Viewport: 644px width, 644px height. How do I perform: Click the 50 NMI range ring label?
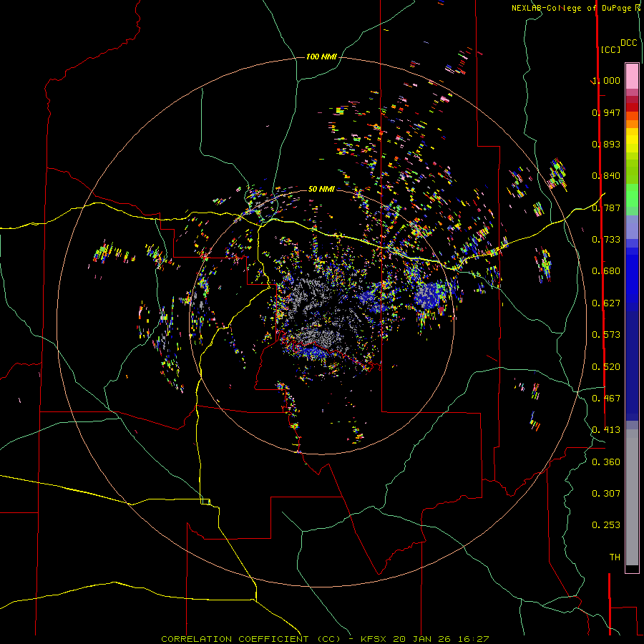321,189
